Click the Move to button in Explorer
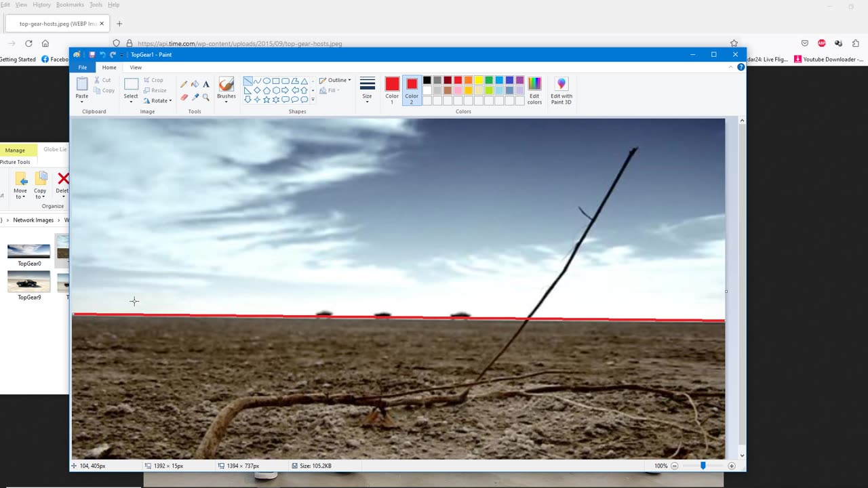Image resolution: width=868 pixels, height=488 pixels. point(20,184)
